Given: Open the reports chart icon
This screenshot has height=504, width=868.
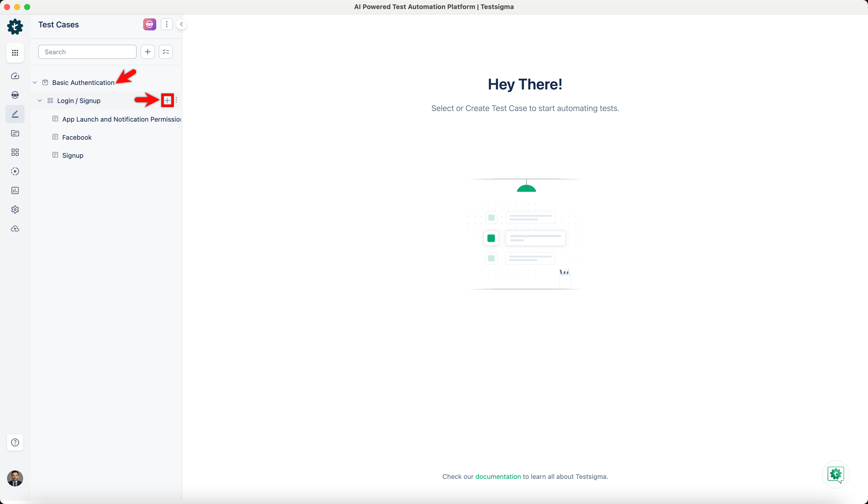Looking at the screenshot, I should pyautogui.click(x=15, y=190).
